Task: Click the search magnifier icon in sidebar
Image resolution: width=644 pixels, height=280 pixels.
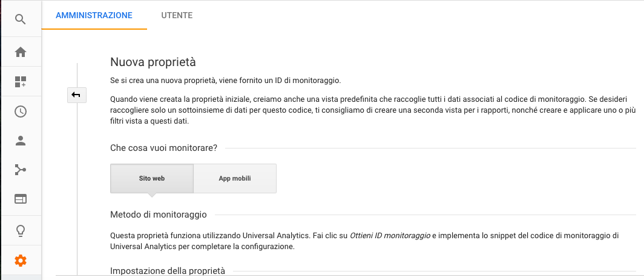Action: pyautogui.click(x=21, y=19)
